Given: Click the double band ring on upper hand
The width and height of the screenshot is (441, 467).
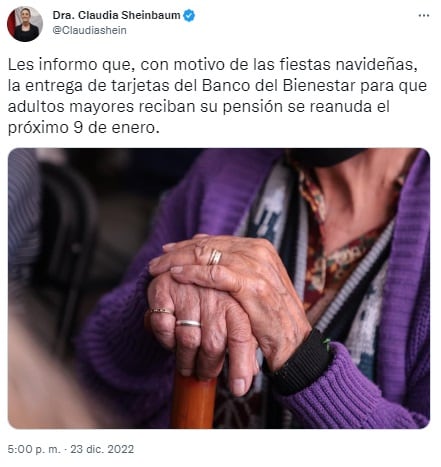Looking at the screenshot, I should (215, 257).
